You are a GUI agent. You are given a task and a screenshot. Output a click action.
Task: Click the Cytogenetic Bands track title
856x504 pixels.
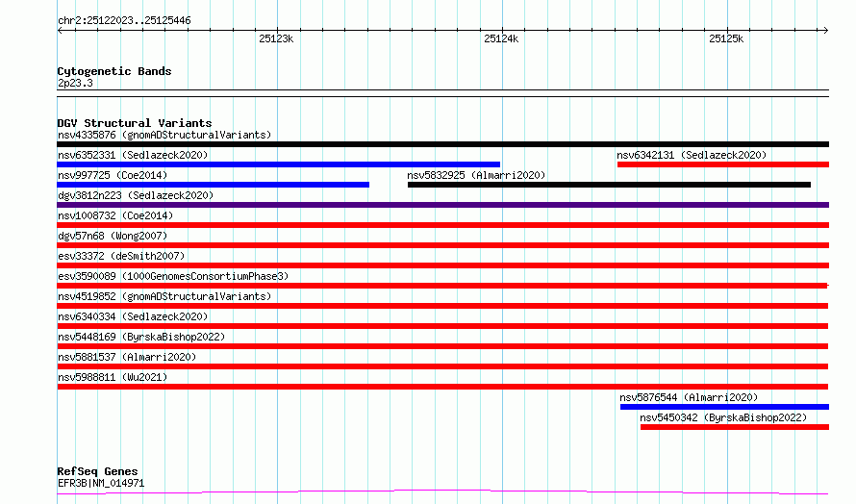(x=114, y=71)
